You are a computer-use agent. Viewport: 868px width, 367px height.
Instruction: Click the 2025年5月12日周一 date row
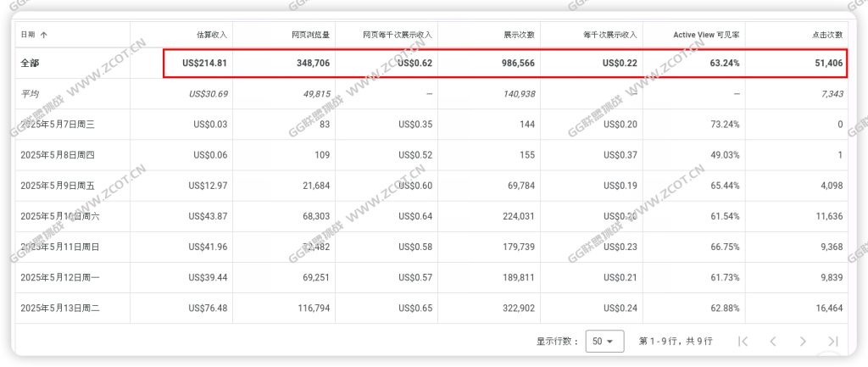pyautogui.click(x=60, y=278)
